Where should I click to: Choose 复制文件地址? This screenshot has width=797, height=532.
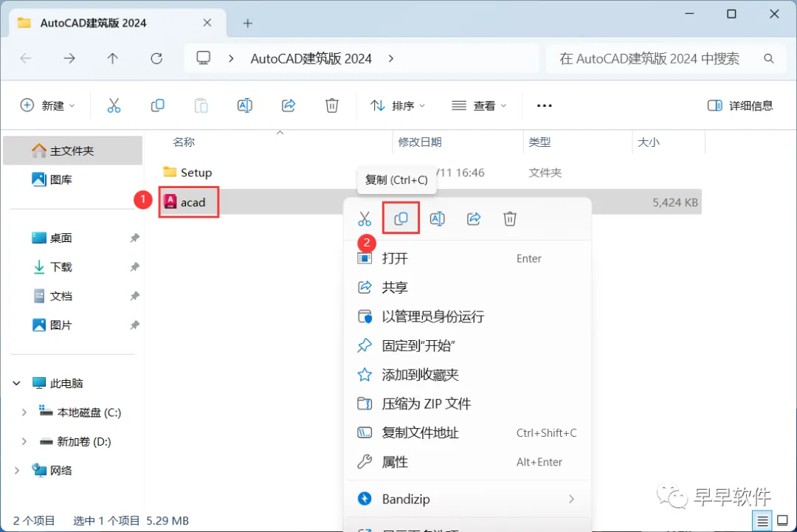click(x=468, y=432)
